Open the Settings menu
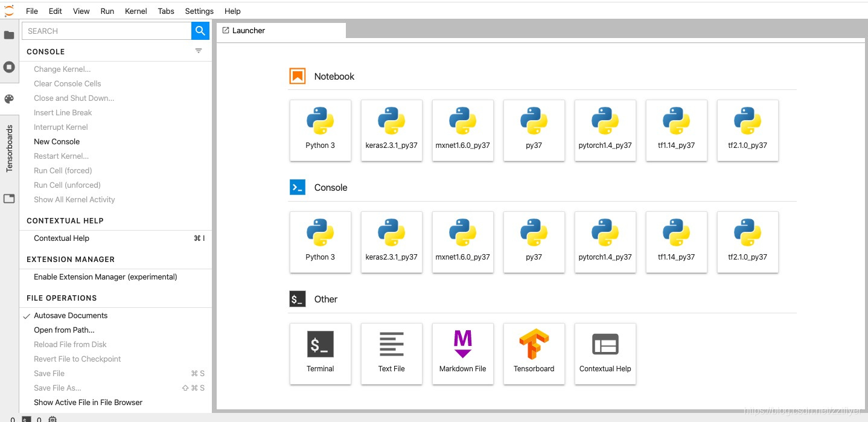868x422 pixels. [x=199, y=11]
